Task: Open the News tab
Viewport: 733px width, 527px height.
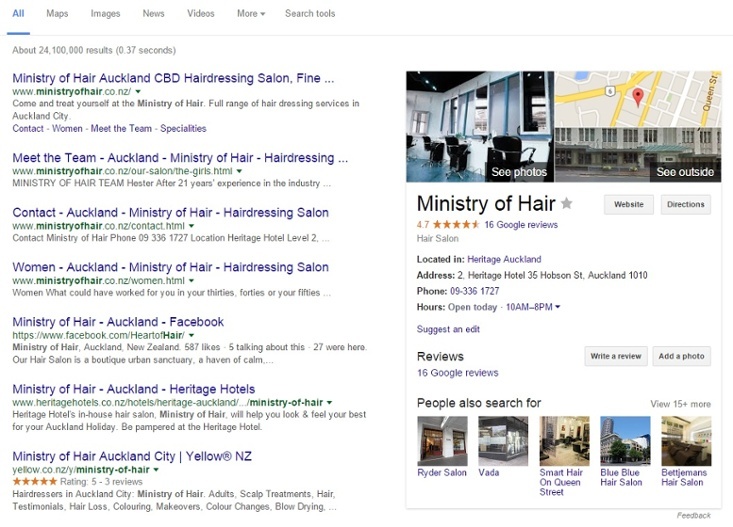Action: pos(153,14)
